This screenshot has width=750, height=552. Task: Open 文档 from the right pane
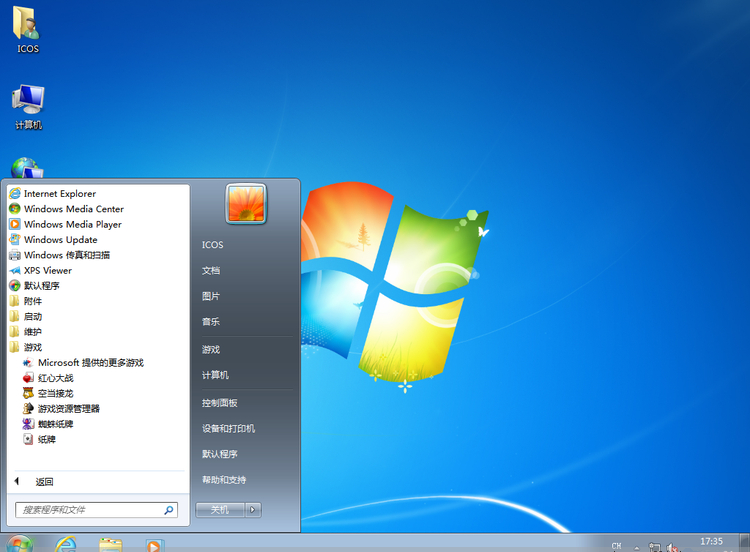[x=211, y=271]
